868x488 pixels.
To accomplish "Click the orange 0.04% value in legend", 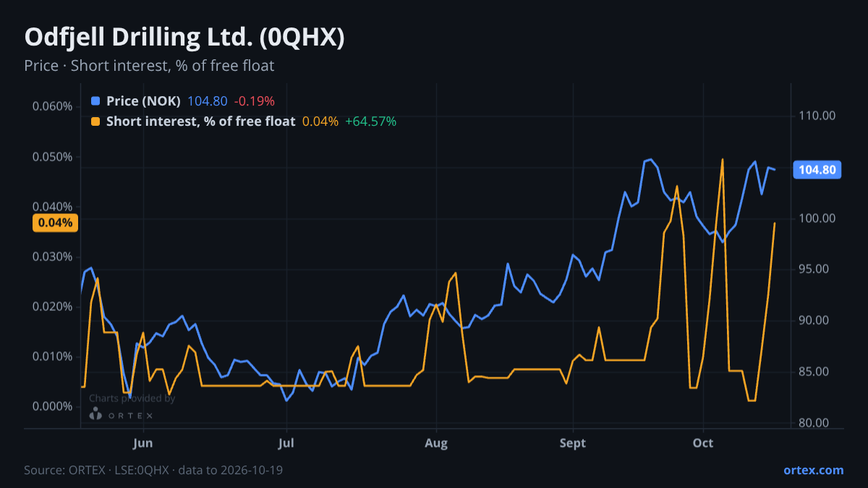I will 320,121.
